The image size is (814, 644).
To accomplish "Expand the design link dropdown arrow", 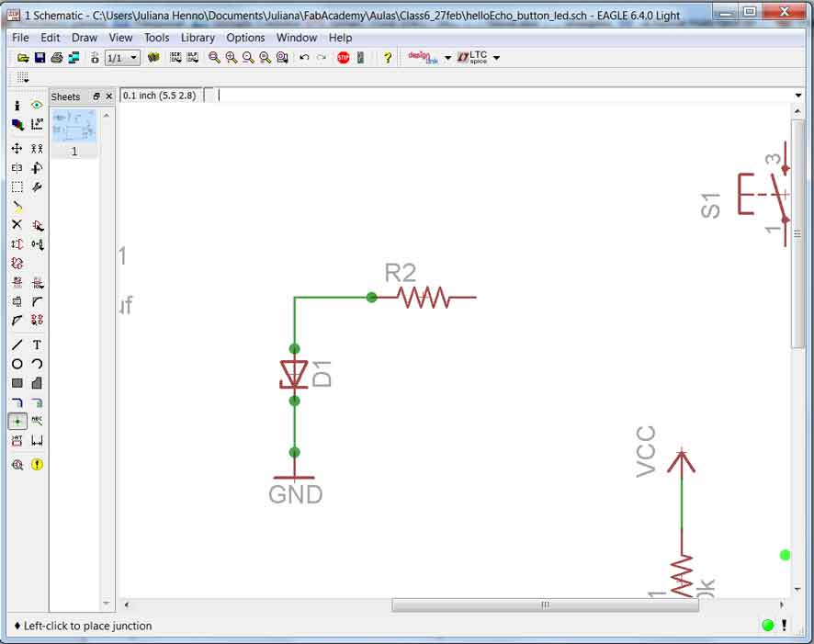I will tap(448, 58).
